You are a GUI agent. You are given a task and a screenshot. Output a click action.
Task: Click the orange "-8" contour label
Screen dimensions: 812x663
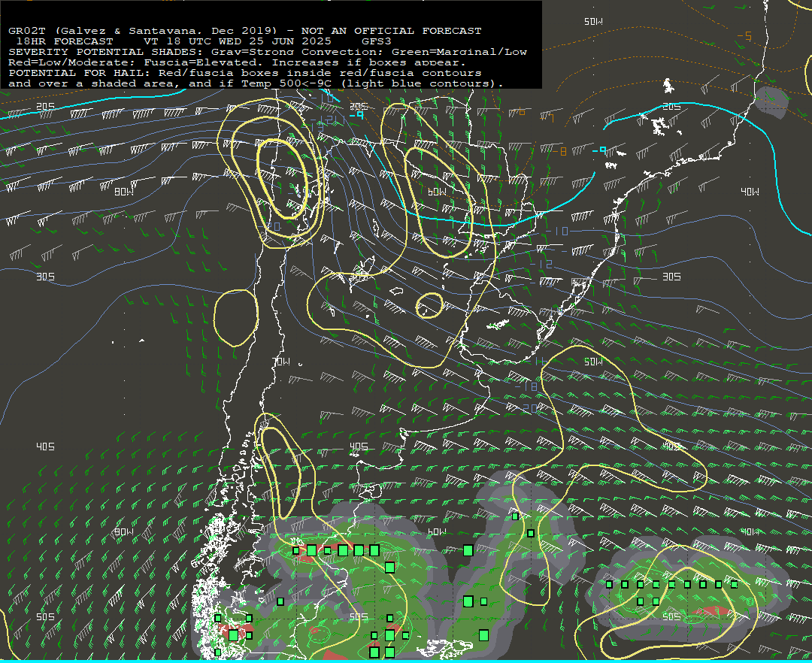click(559, 152)
